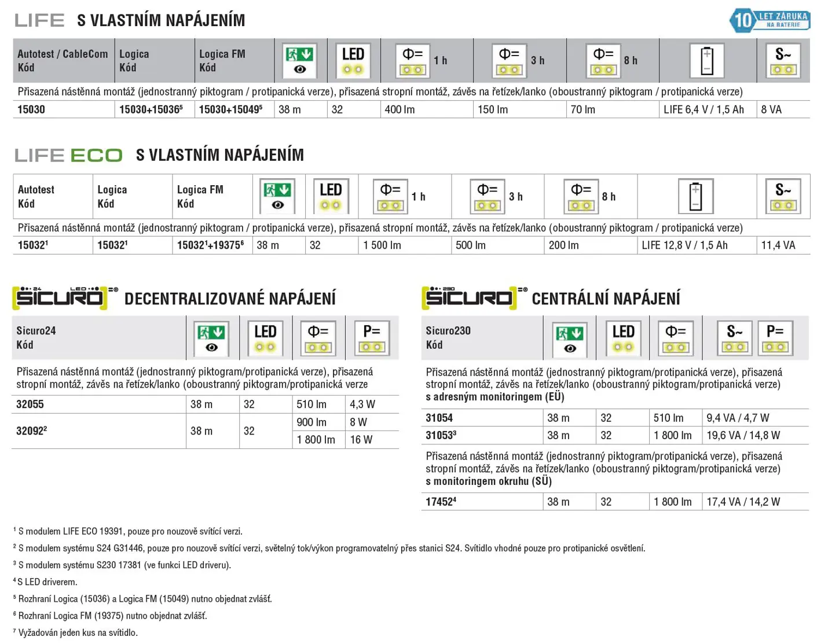Select the "70 lm" cell in LIFE table
The width and height of the screenshot is (828, 644).
(x=613, y=109)
